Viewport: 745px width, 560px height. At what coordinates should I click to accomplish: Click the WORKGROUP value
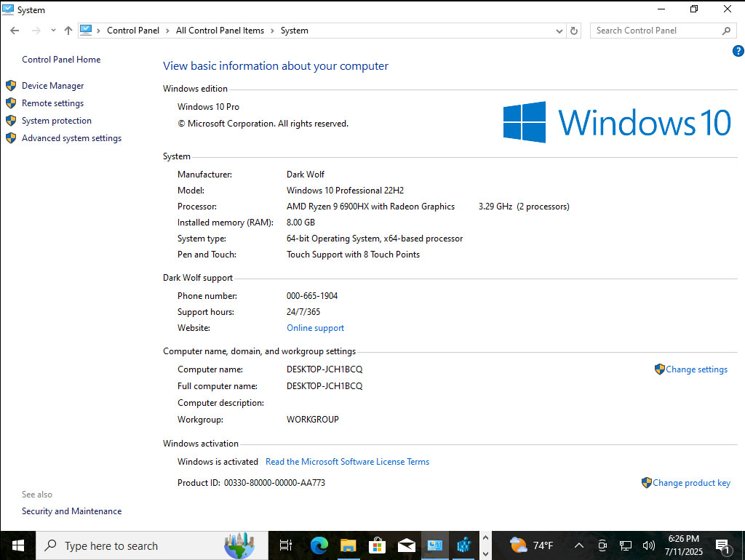(313, 420)
